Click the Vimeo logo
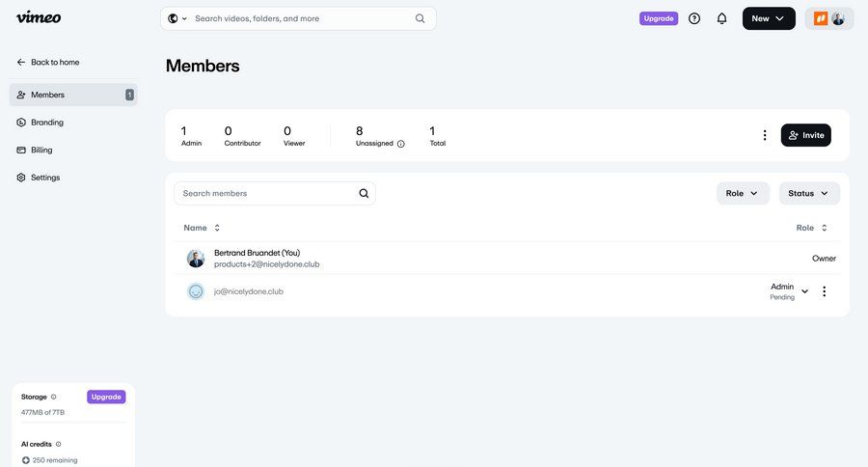 (x=39, y=17)
